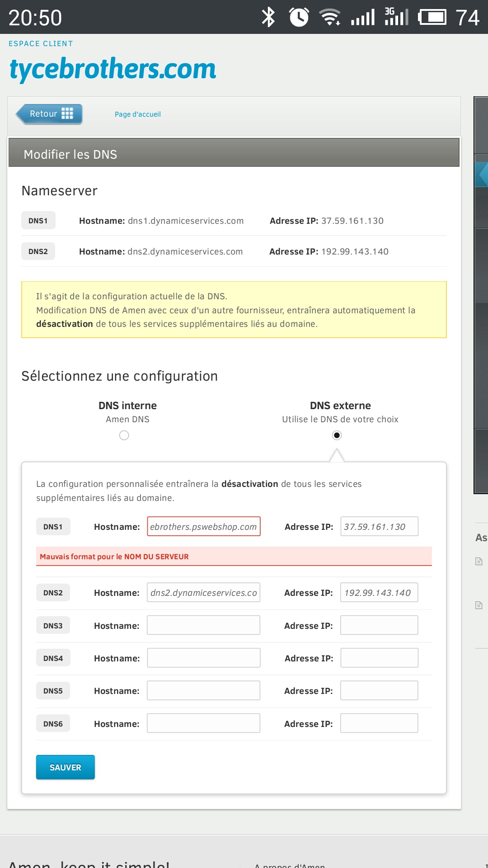
Task: Edit DNS2 hostname input field
Action: pos(203,593)
